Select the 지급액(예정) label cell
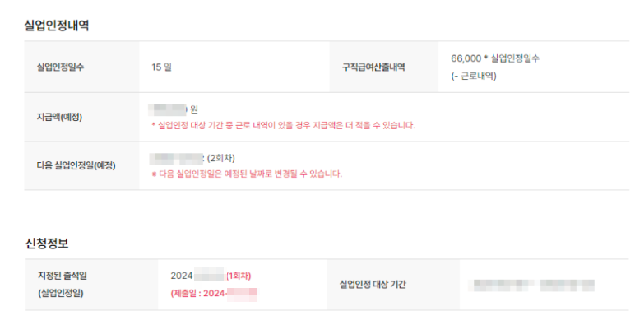Screen dimensions: 644x325 click(81, 117)
